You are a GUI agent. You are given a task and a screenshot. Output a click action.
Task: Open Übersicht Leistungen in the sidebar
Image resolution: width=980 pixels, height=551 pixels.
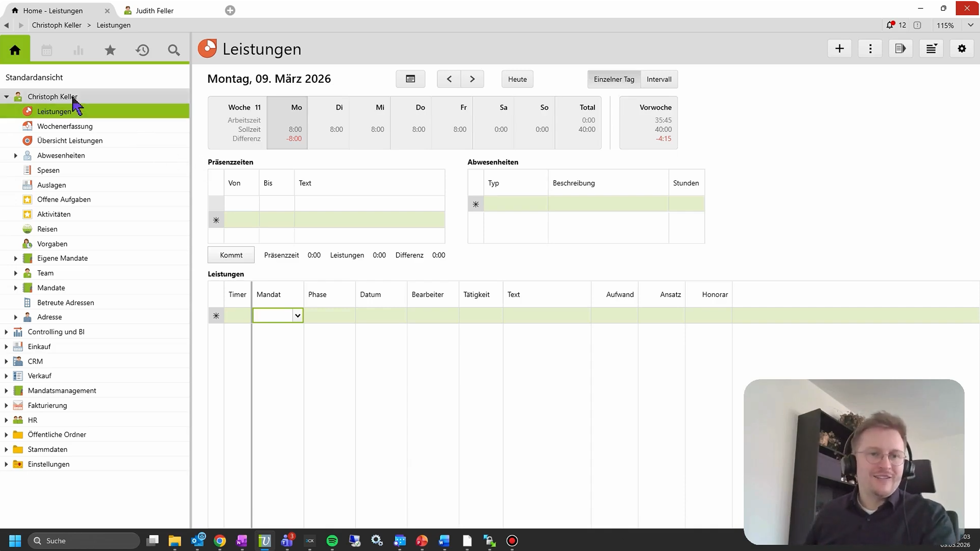tap(70, 141)
